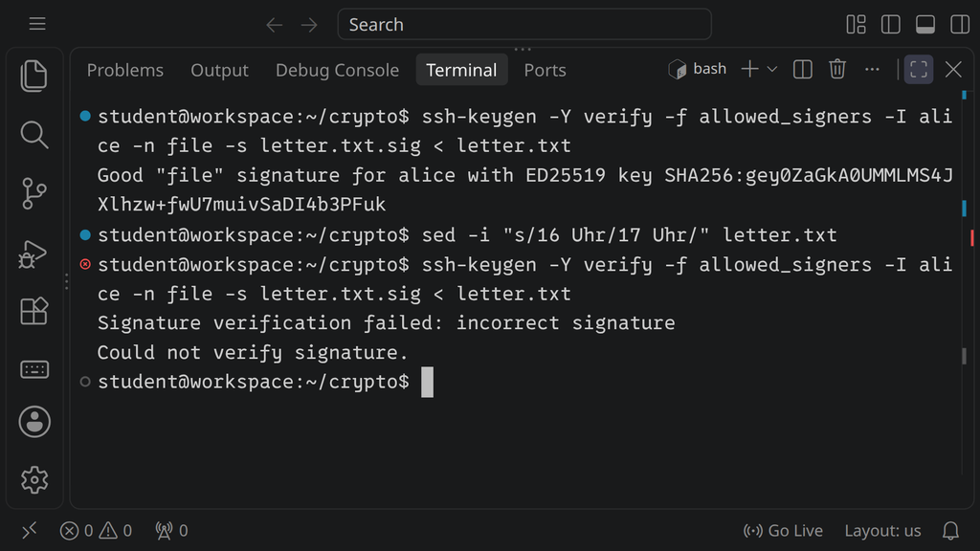The height and width of the screenshot is (551, 980).
Task: Expand the launch profile dropdown chevron
Action: (x=772, y=69)
